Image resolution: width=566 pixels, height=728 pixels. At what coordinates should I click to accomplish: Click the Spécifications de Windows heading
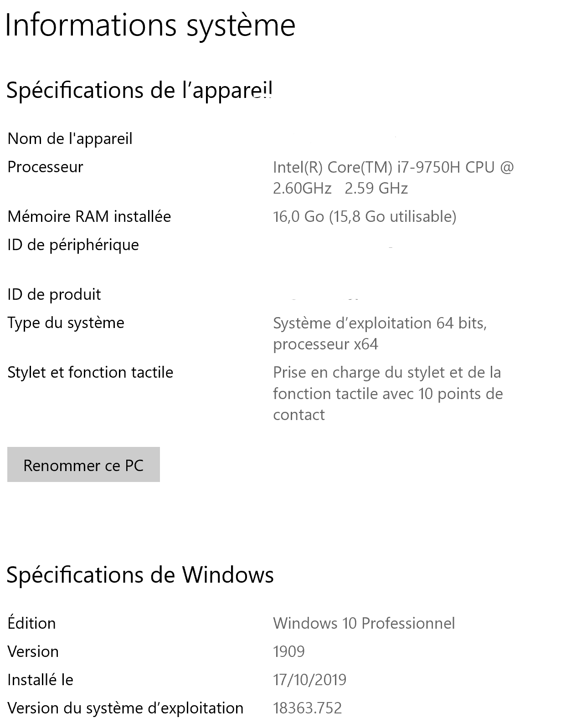coord(140,575)
